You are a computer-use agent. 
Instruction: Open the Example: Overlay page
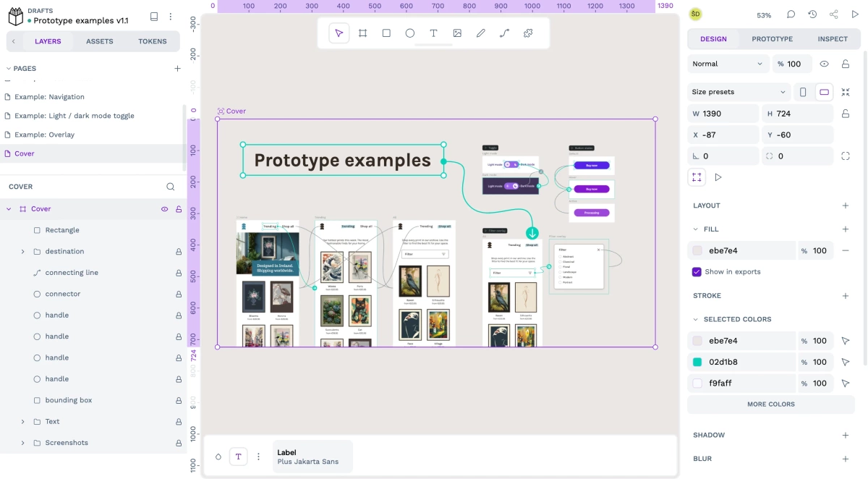44,135
